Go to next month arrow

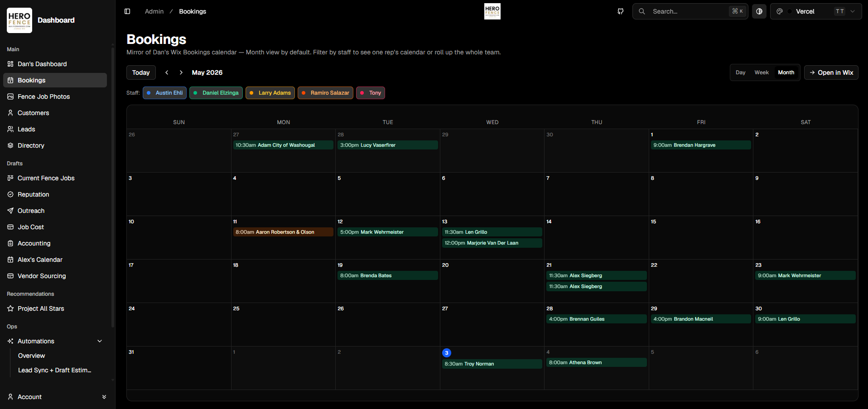(x=181, y=72)
